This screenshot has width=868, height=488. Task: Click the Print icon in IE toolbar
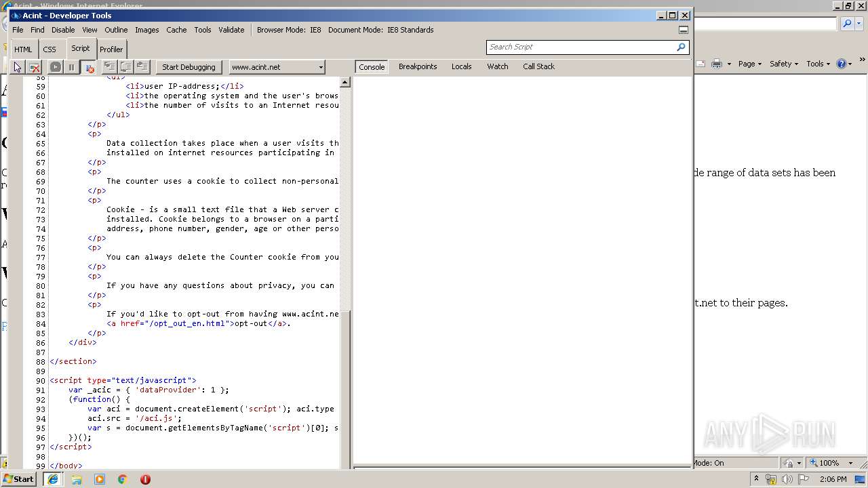point(716,64)
